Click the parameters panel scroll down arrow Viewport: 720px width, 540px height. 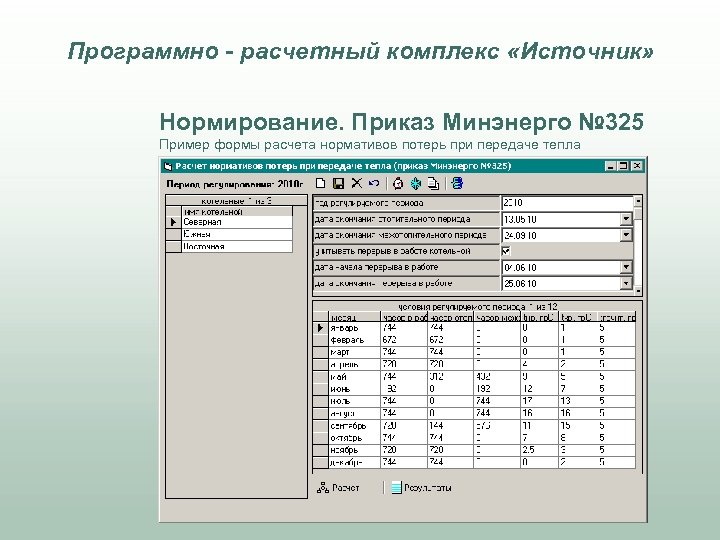pos(638,291)
